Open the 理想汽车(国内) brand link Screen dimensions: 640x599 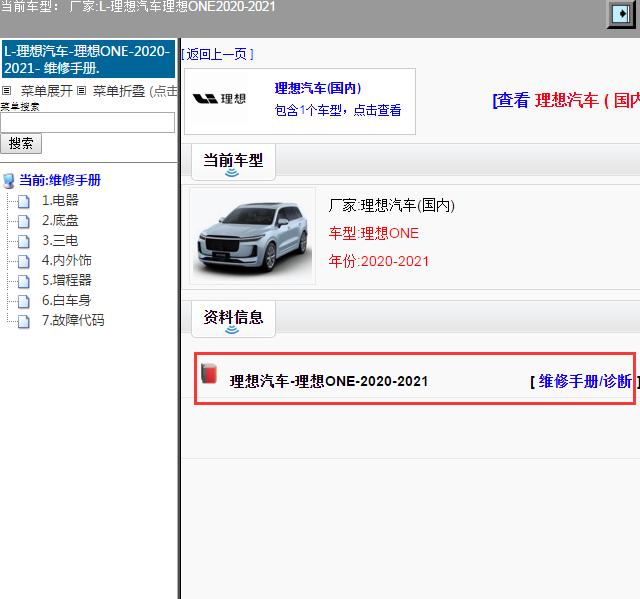pos(318,88)
